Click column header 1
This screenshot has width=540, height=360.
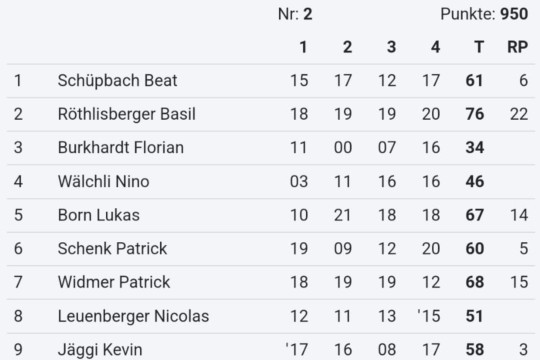pyautogui.click(x=303, y=47)
